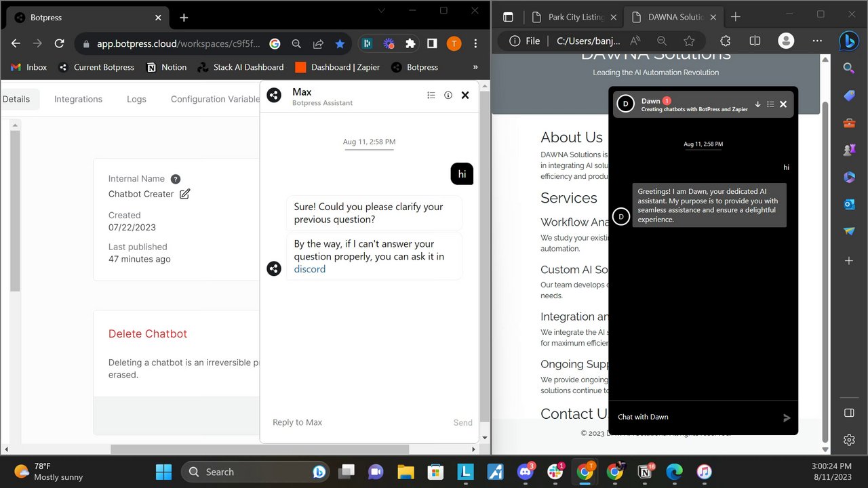Focus the Reply to Max input
868x488 pixels.
(x=356, y=422)
